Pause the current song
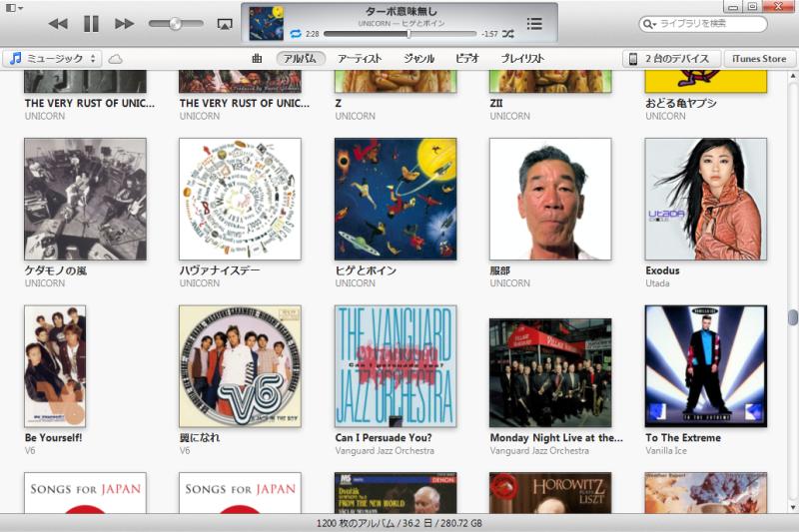The image size is (799, 532). point(91,23)
